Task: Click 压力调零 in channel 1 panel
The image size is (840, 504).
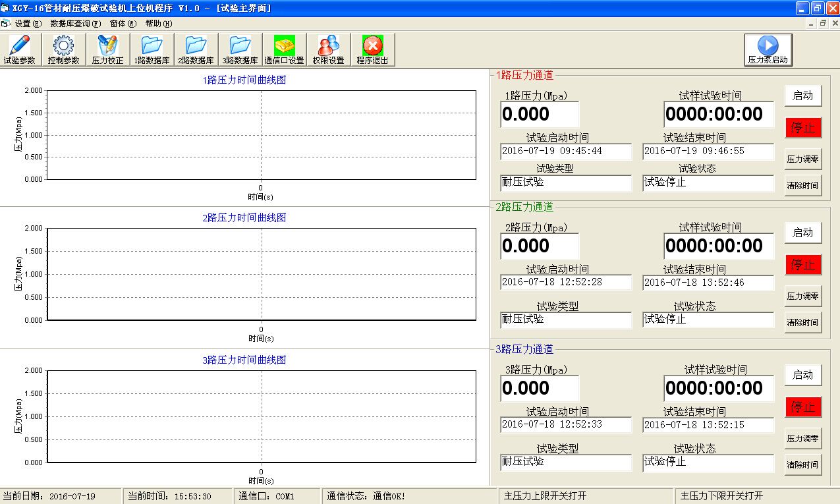Action: [x=802, y=159]
